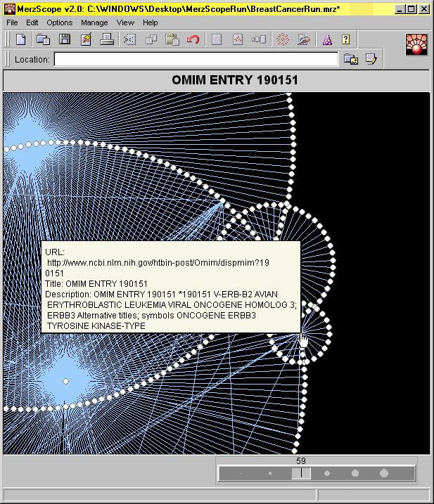
Task: Click the red circular network layout icon
Action: click(283, 40)
